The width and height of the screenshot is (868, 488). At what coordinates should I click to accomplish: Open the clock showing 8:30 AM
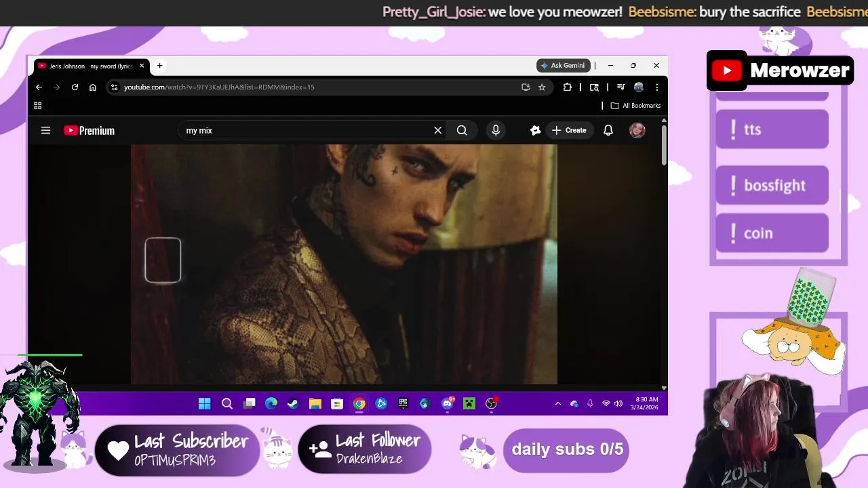[x=646, y=404]
